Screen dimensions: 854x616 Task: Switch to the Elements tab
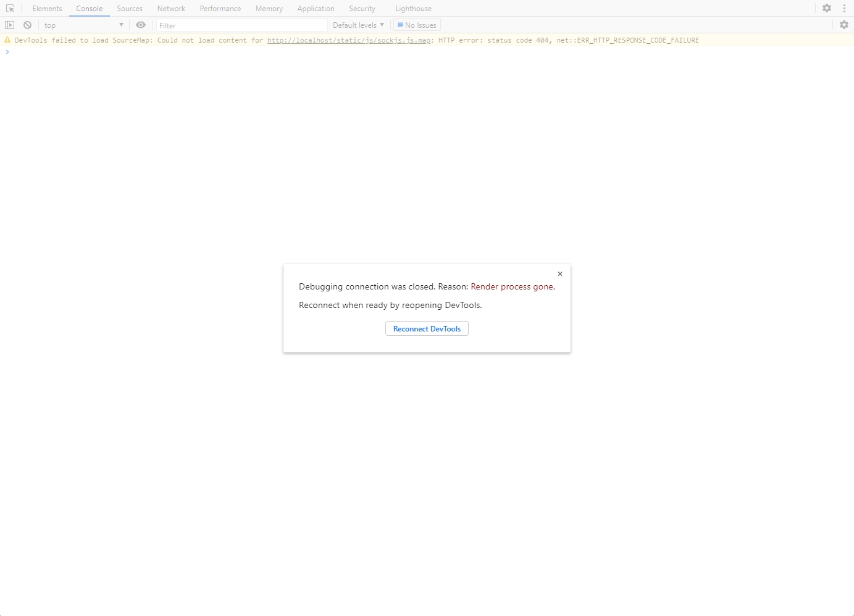pos(47,9)
